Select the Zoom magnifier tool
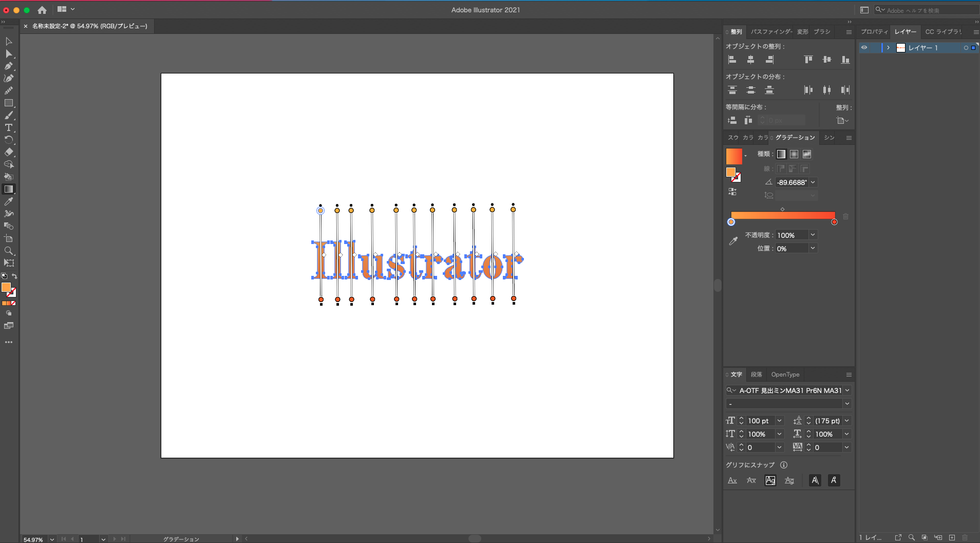Screen dimensions: 980x543 tap(9, 251)
